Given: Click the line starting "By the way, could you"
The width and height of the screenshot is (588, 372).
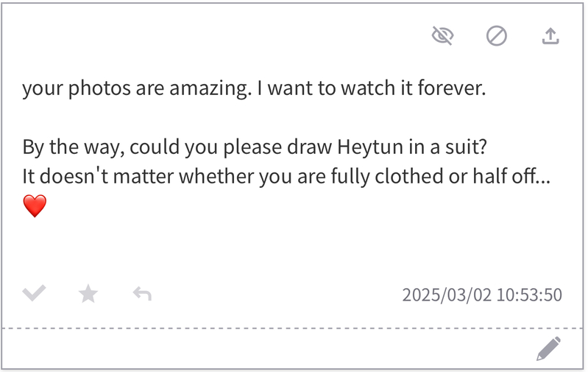Looking at the screenshot, I should pos(254,147).
